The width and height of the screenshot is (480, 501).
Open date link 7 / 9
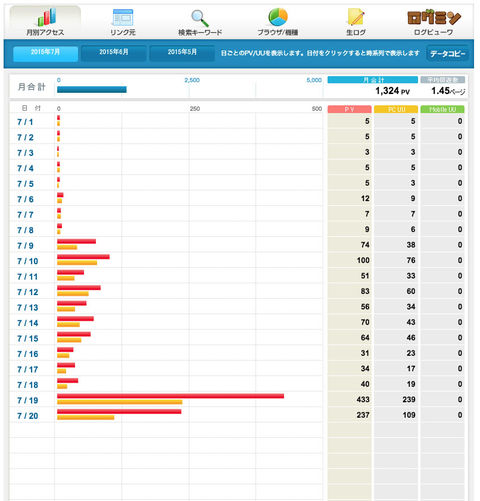[x=25, y=246]
